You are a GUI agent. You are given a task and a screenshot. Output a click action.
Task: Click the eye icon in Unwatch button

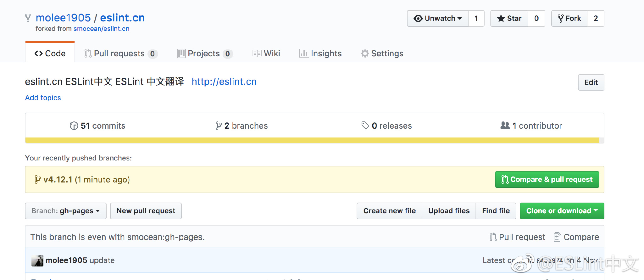coord(418,19)
